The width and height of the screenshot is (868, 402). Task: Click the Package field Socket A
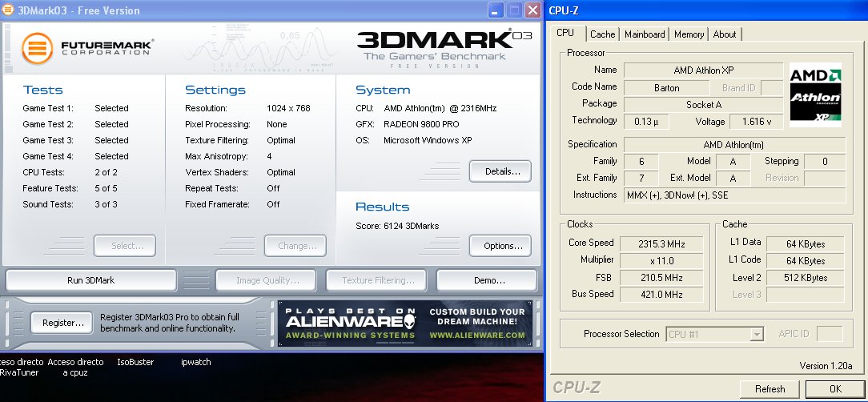704,105
